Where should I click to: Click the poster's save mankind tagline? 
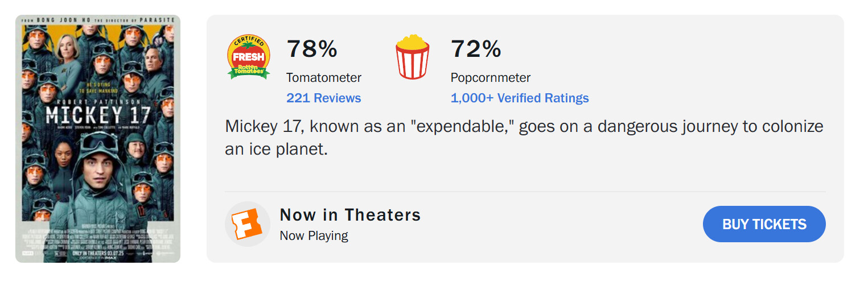pos(99,88)
